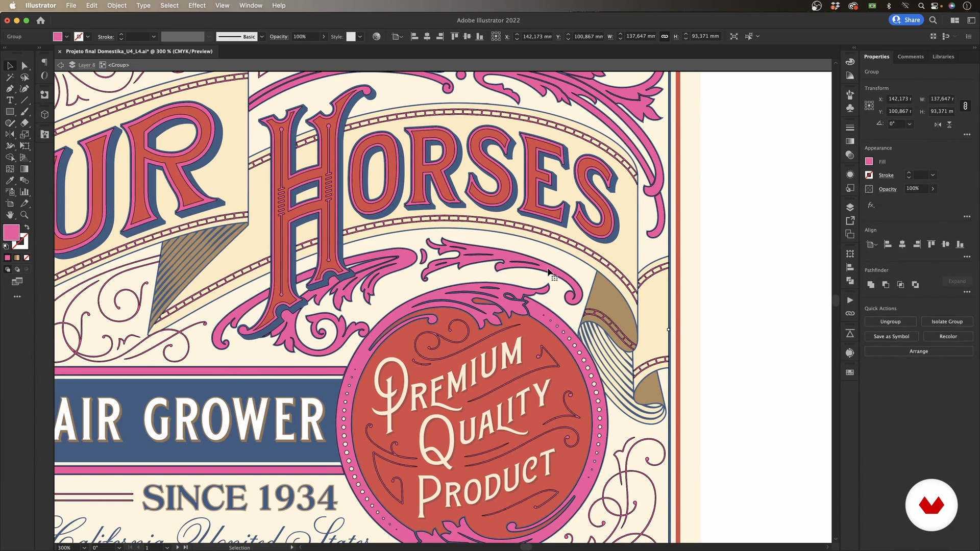Open the Style dropdown
The image size is (980, 551).
coord(360,37)
